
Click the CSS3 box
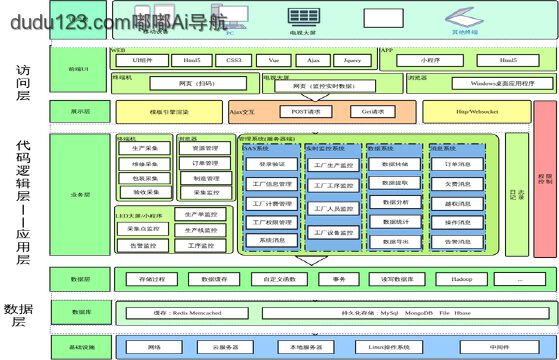point(234,60)
